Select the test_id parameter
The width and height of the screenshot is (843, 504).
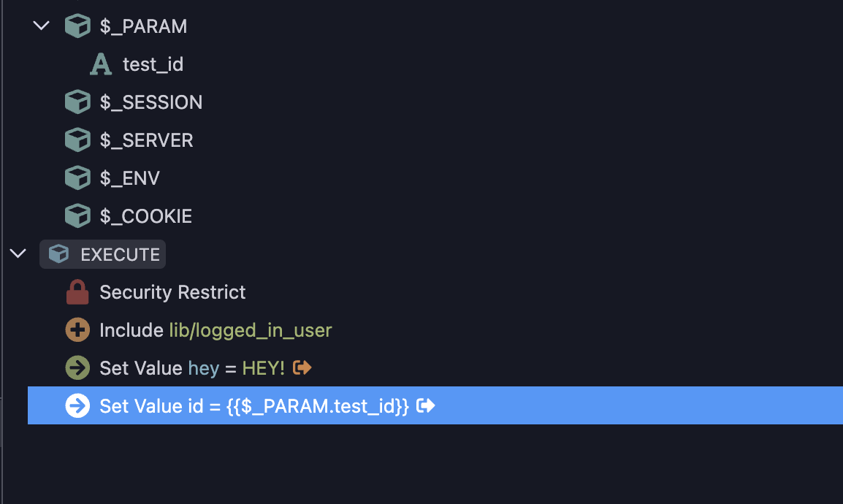click(x=153, y=64)
